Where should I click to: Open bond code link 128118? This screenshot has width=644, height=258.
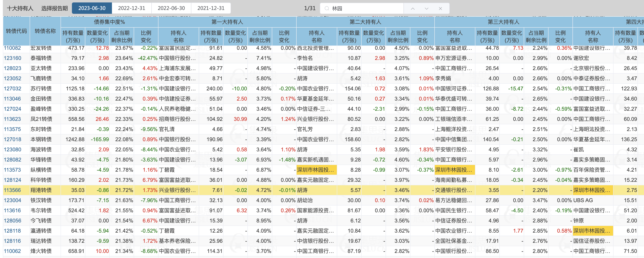(12, 231)
